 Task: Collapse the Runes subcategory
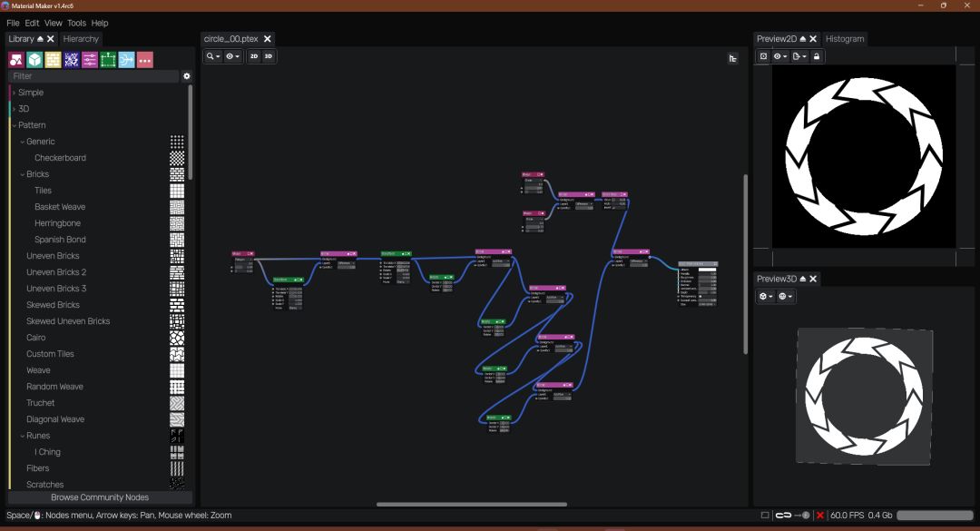pos(23,436)
